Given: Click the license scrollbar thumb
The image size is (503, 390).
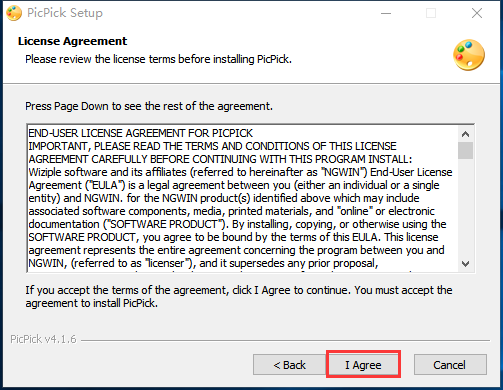Looking at the screenshot, I should click(466, 150).
